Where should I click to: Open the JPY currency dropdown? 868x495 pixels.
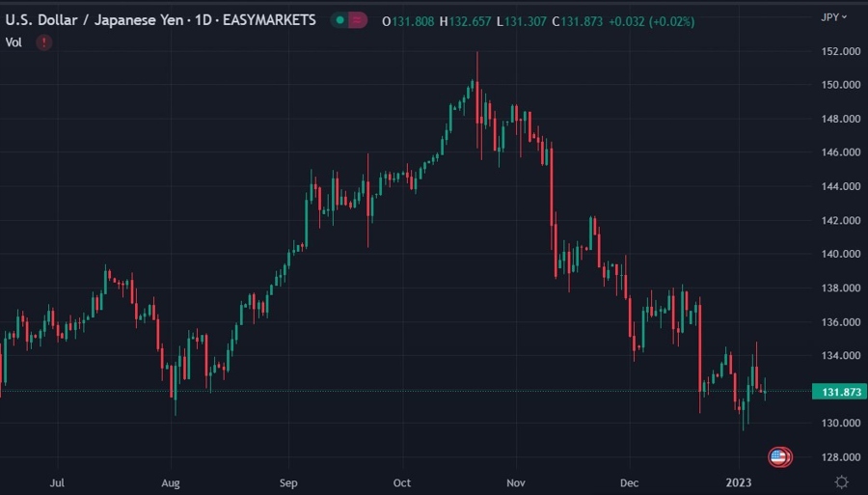tap(833, 17)
